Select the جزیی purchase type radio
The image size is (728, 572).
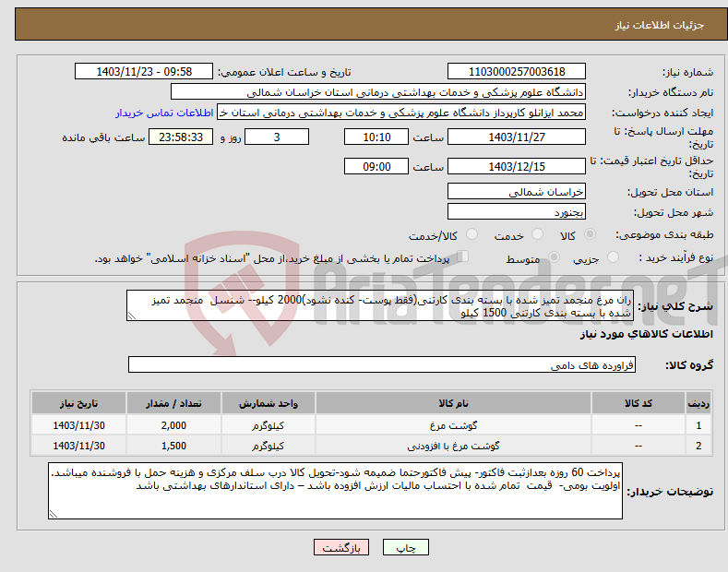(x=613, y=256)
